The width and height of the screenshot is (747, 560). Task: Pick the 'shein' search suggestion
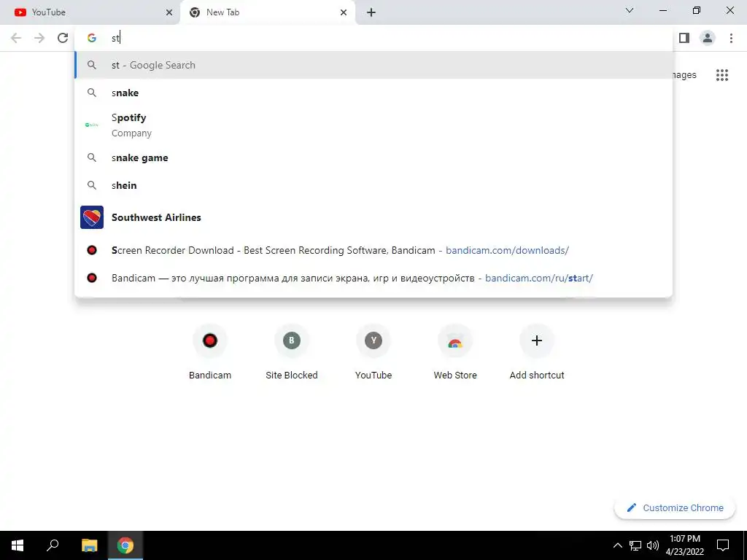373,185
